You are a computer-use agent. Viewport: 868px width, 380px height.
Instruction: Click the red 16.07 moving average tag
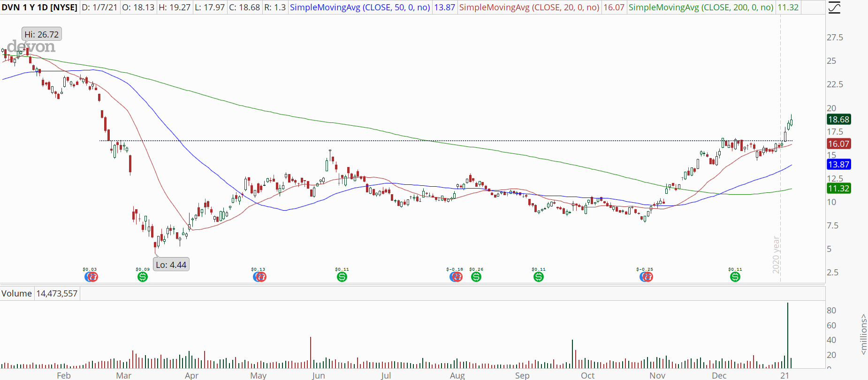[838, 144]
